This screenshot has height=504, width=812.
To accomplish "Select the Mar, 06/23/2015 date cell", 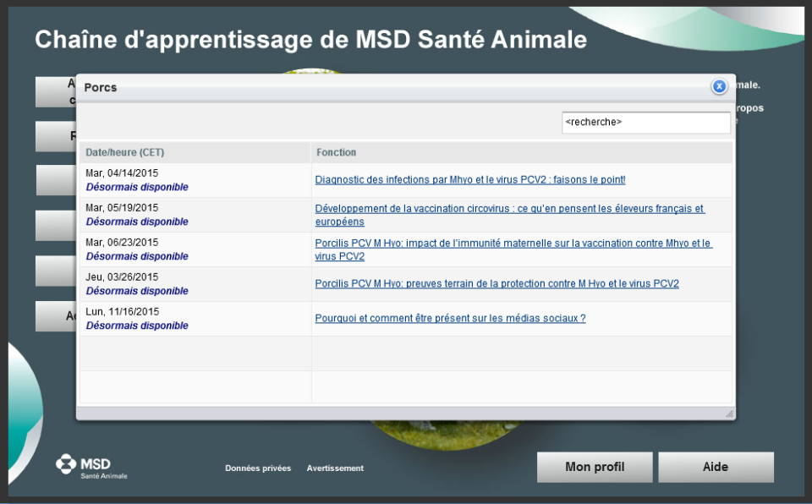I will coord(195,249).
